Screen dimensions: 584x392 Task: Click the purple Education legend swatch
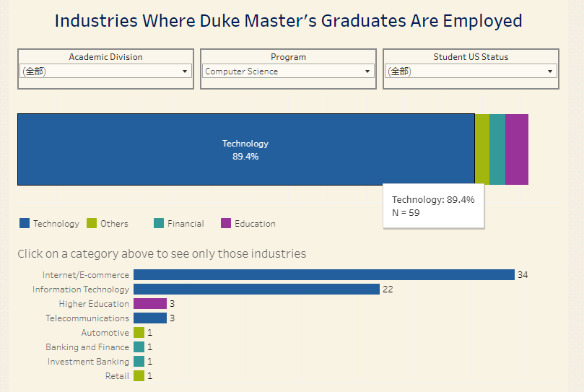226,223
